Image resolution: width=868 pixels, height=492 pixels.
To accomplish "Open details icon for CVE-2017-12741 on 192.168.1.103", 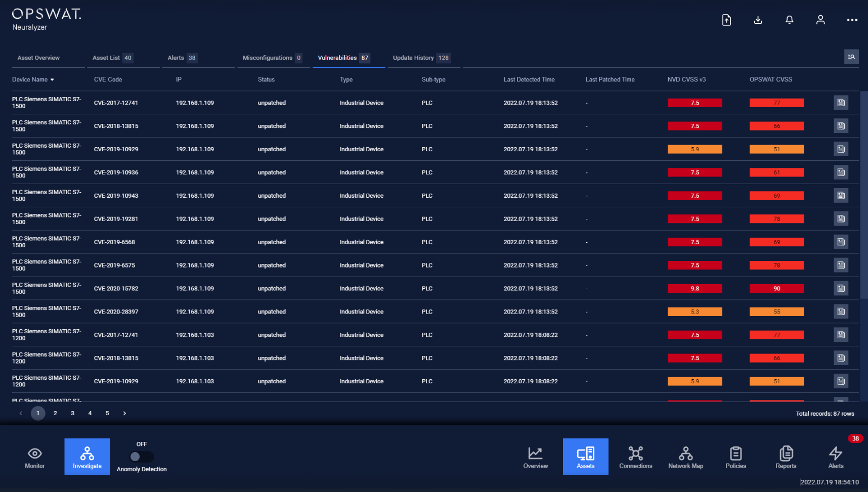I will point(841,335).
